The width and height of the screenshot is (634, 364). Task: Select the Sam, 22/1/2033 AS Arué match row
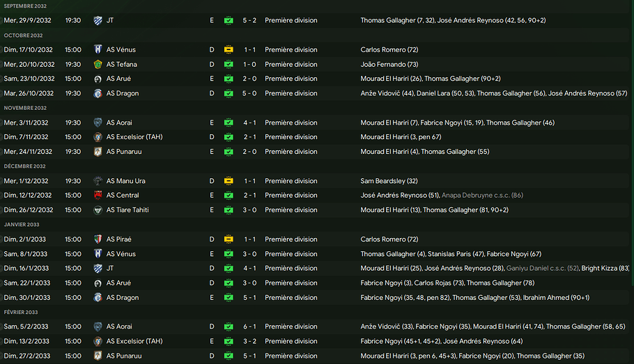point(317,283)
